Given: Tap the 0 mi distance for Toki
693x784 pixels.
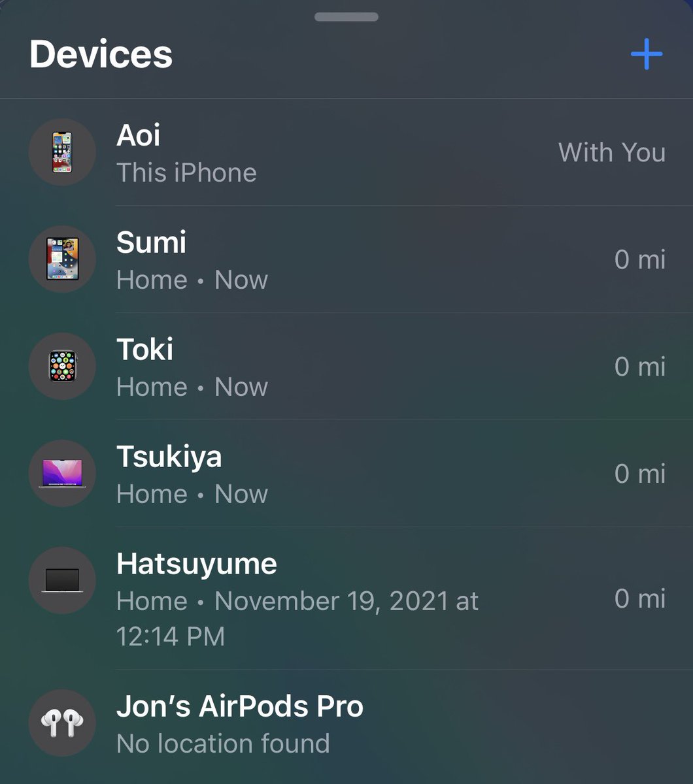Looking at the screenshot, I should 640,367.
